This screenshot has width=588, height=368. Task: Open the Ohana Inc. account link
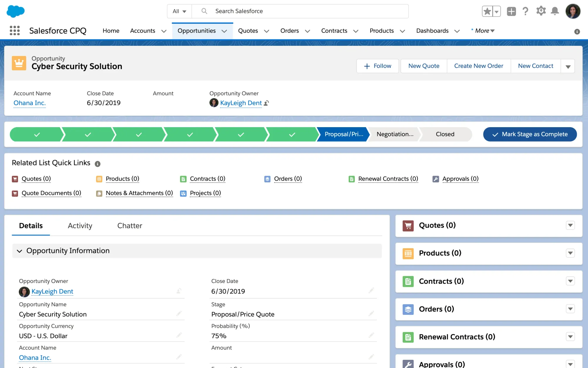[x=29, y=103]
